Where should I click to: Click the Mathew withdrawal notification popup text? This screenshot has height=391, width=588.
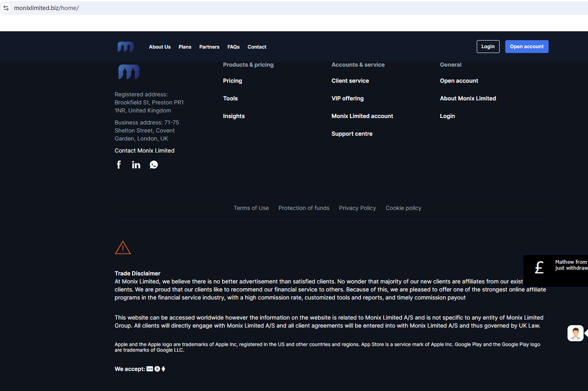click(x=571, y=265)
